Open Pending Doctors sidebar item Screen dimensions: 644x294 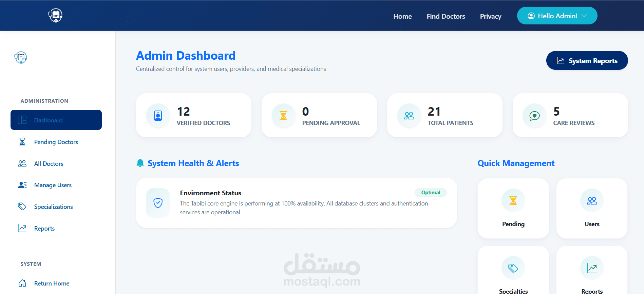click(56, 142)
